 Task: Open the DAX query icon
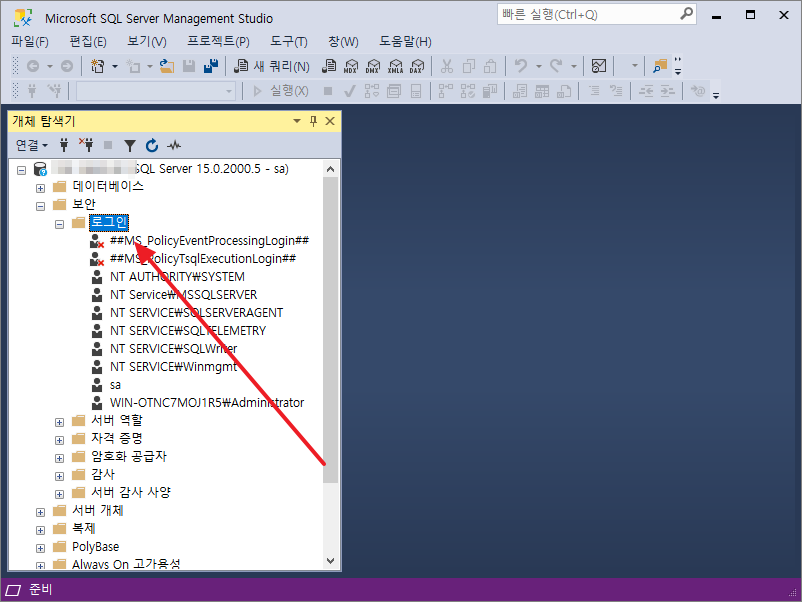click(417, 66)
